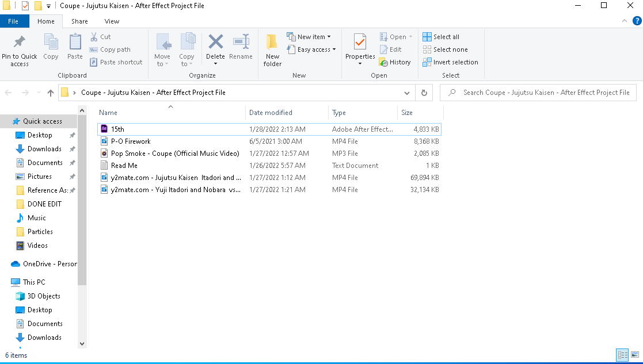Open the New item dropdown
The width and height of the screenshot is (643, 364).
[309, 37]
